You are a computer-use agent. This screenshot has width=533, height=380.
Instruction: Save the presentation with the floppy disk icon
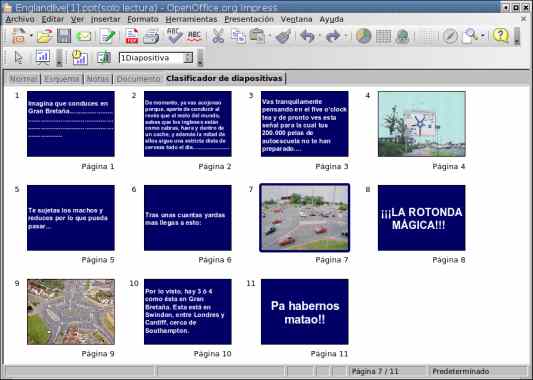(64, 36)
